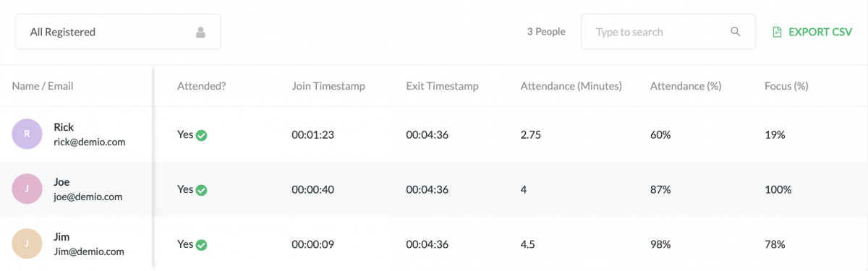
Task: Open the All Registered dropdown
Action: [118, 32]
